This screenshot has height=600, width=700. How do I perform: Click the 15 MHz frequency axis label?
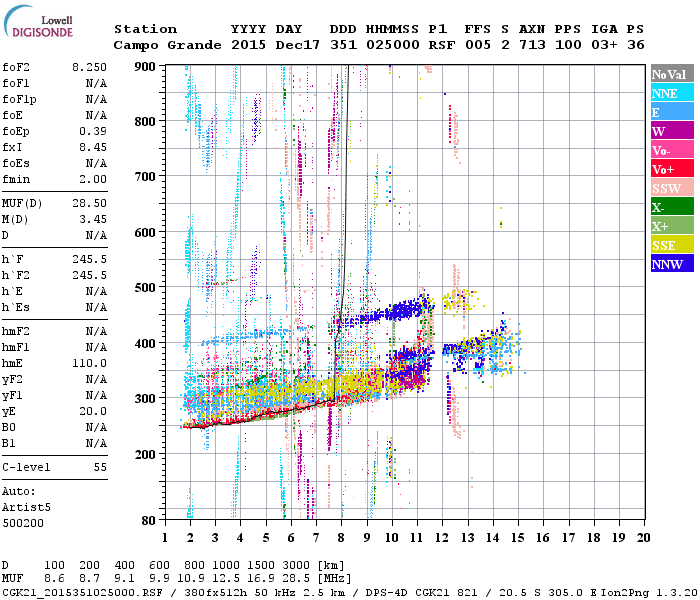[x=517, y=538]
